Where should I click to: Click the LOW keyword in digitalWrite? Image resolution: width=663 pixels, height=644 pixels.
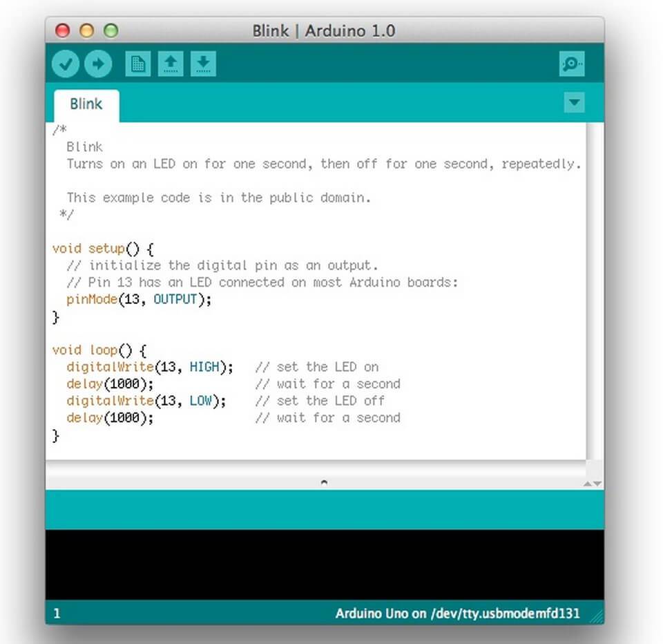click(200, 401)
